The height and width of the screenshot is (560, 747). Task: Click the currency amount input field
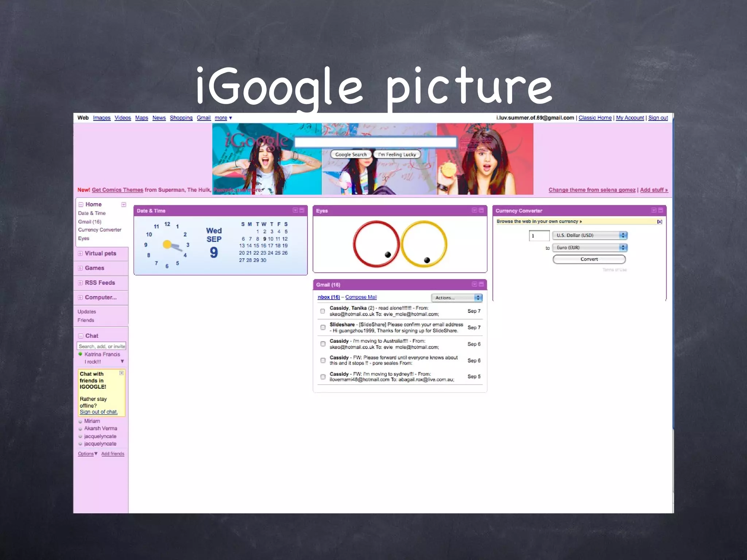(x=539, y=236)
